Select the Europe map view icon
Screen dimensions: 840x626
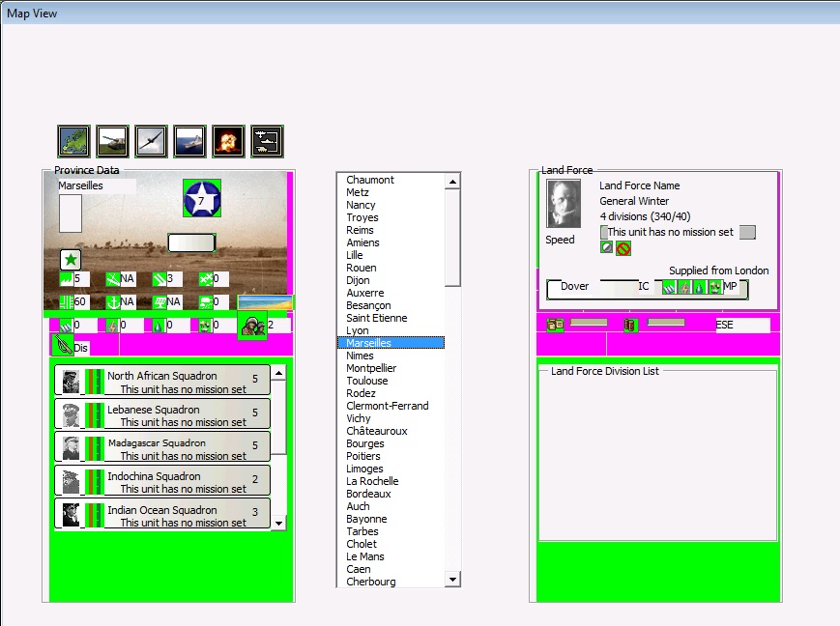tap(73, 142)
